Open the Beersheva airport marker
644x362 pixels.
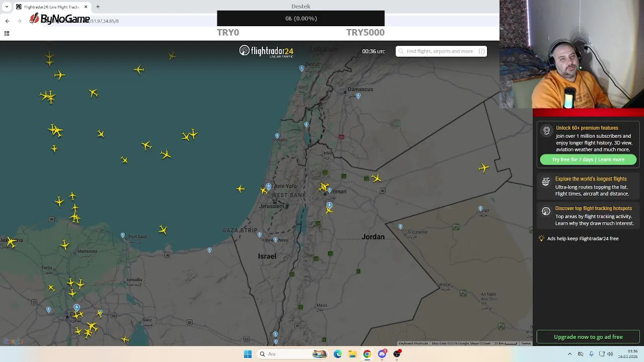(x=275, y=240)
